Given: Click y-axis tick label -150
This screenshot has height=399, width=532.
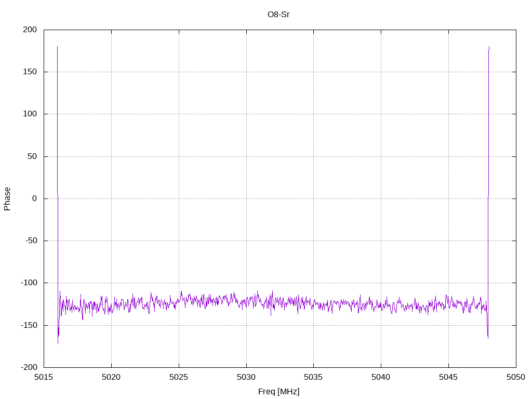Looking at the screenshot, I should [29, 325].
